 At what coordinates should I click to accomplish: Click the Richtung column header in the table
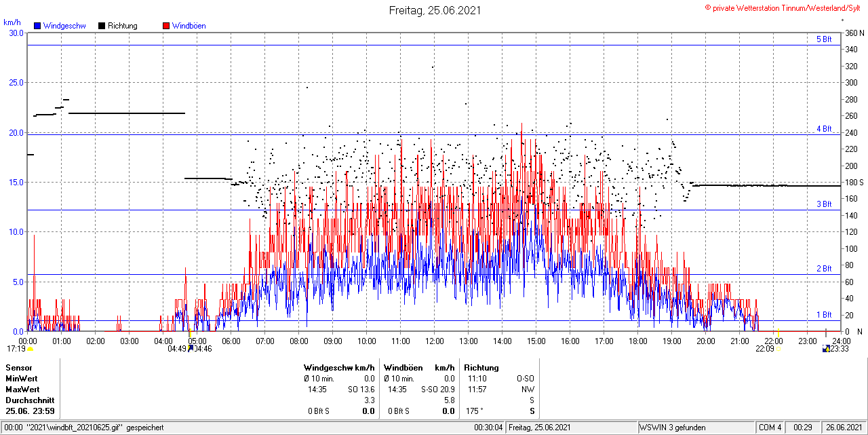[x=481, y=368]
